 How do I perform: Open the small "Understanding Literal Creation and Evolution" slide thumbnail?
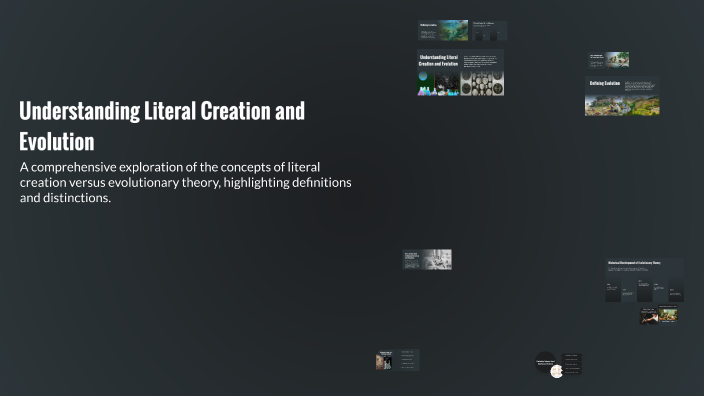coord(461,73)
